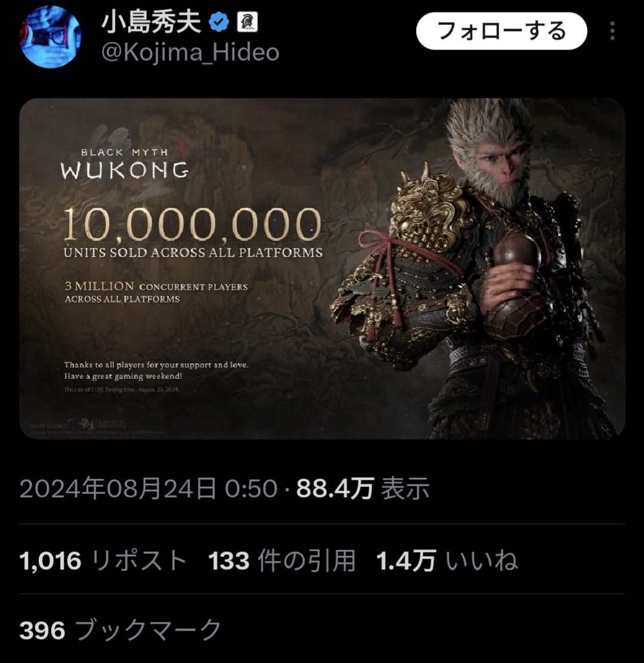
Task: Click the blue verified checkmark badge
Action: tap(219, 22)
